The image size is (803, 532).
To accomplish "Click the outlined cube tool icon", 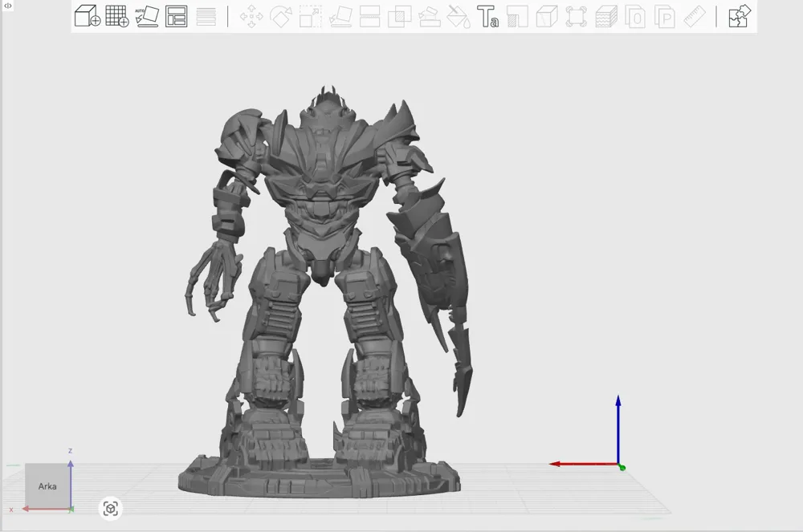I will pos(546,16).
